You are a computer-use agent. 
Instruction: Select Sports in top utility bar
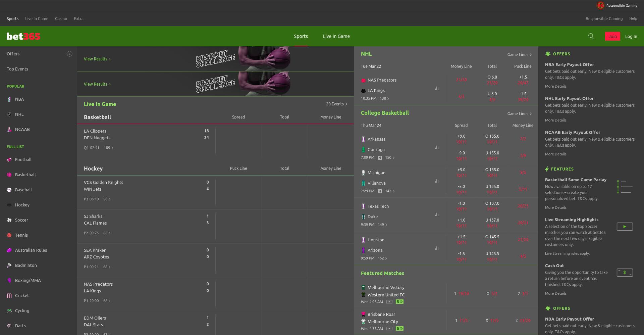pyautogui.click(x=12, y=19)
